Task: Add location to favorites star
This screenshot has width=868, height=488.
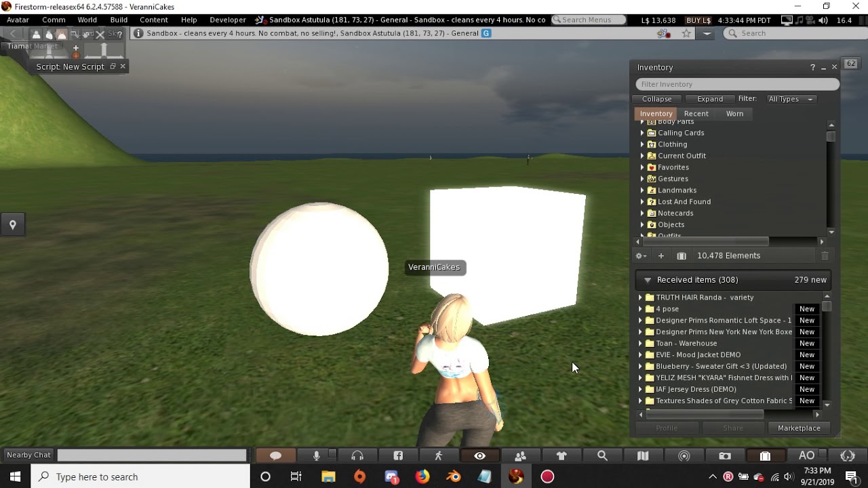Action: [x=686, y=33]
